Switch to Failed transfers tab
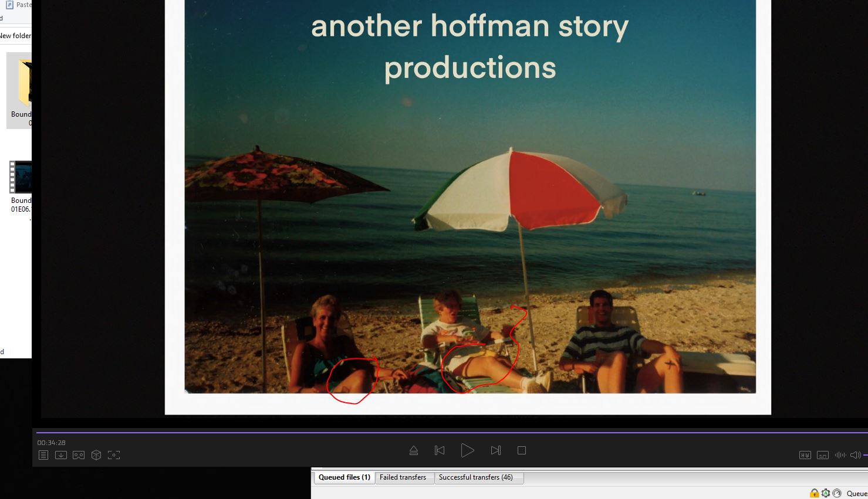This screenshot has height=499, width=868. coord(403,477)
